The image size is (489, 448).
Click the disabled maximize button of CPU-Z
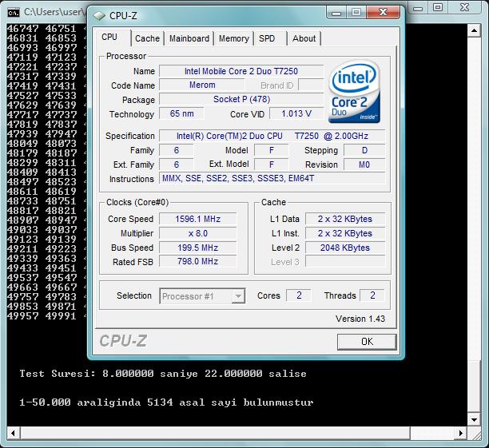tap(356, 13)
